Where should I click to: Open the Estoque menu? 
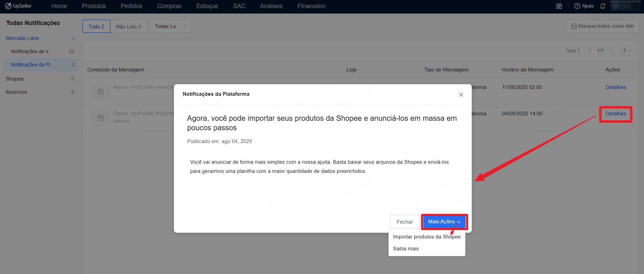point(207,6)
